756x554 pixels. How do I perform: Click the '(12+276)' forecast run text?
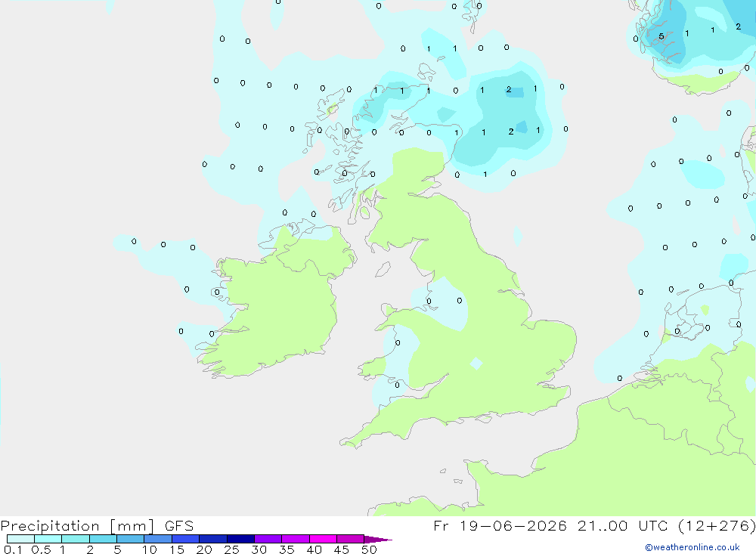point(717,525)
